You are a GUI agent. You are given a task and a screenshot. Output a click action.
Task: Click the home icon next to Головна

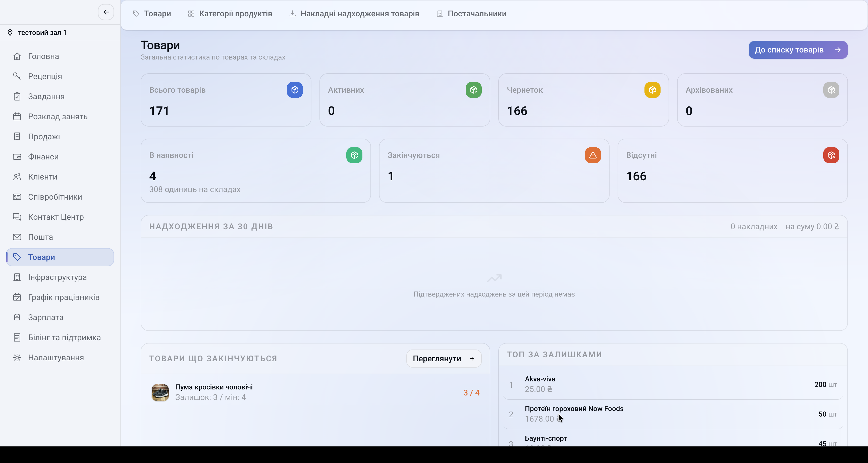tap(17, 56)
